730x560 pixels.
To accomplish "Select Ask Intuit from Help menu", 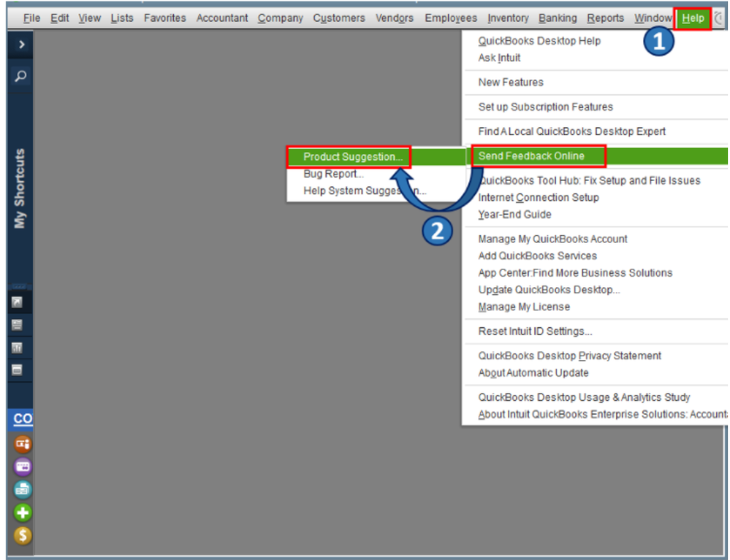I will 499,58.
